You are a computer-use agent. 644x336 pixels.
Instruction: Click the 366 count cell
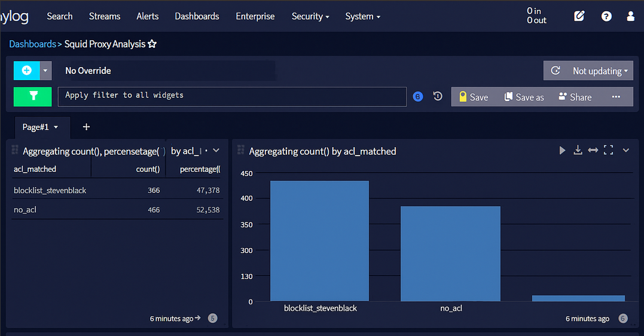point(154,191)
